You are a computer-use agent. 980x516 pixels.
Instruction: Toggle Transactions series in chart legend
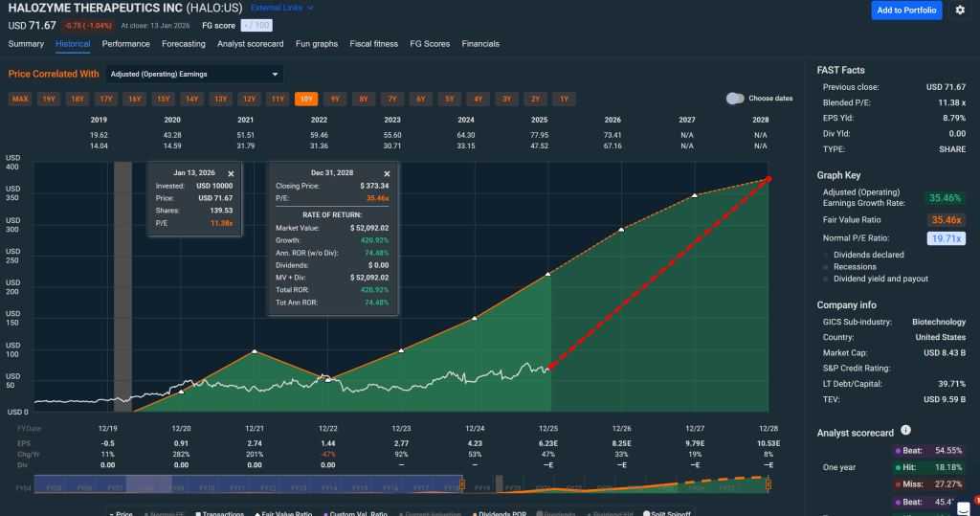coord(219,513)
